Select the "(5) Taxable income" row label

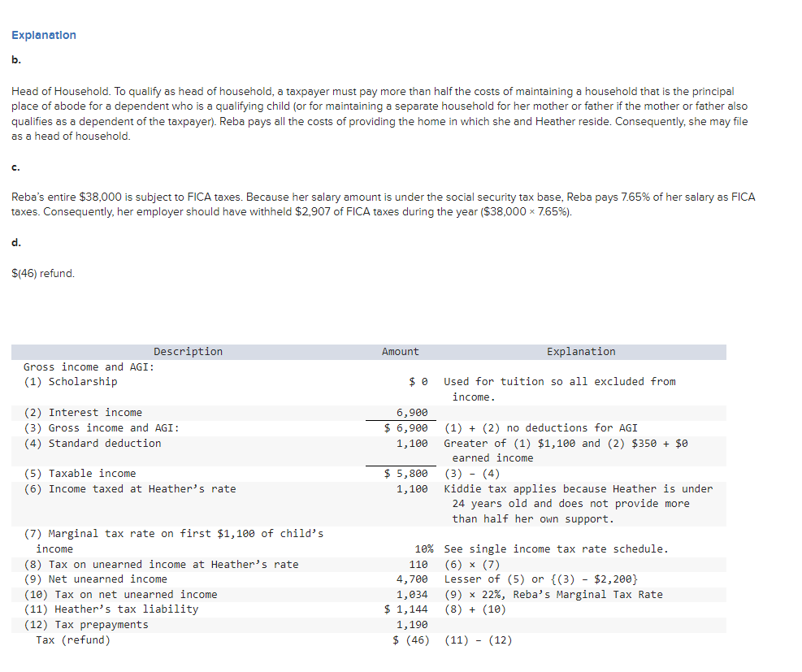(x=80, y=474)
